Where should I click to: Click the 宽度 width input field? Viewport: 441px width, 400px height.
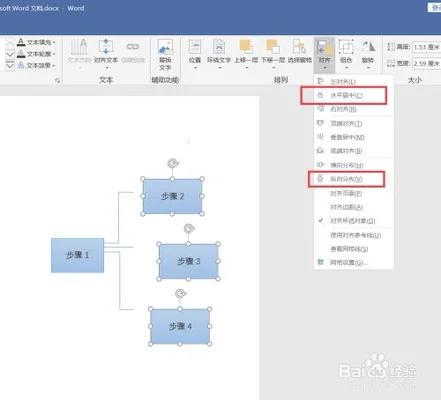pos(426,63)
